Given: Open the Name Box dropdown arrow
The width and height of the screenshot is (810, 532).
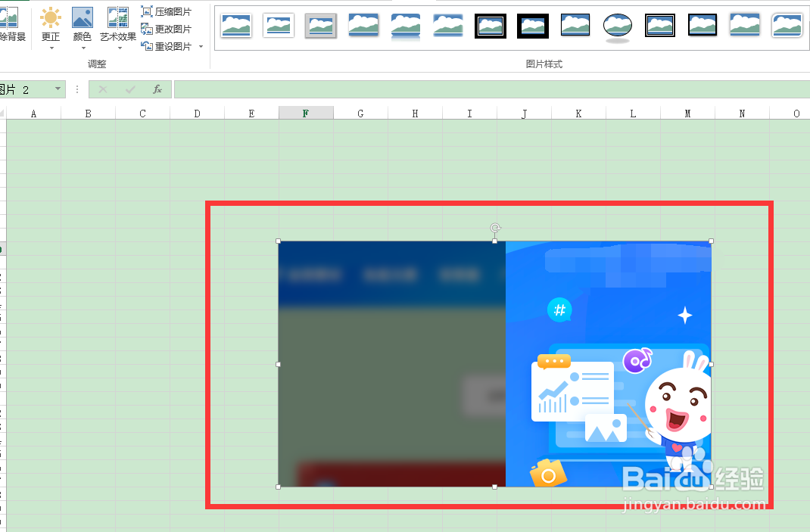Looking at the screenshot, I should 58,89.
